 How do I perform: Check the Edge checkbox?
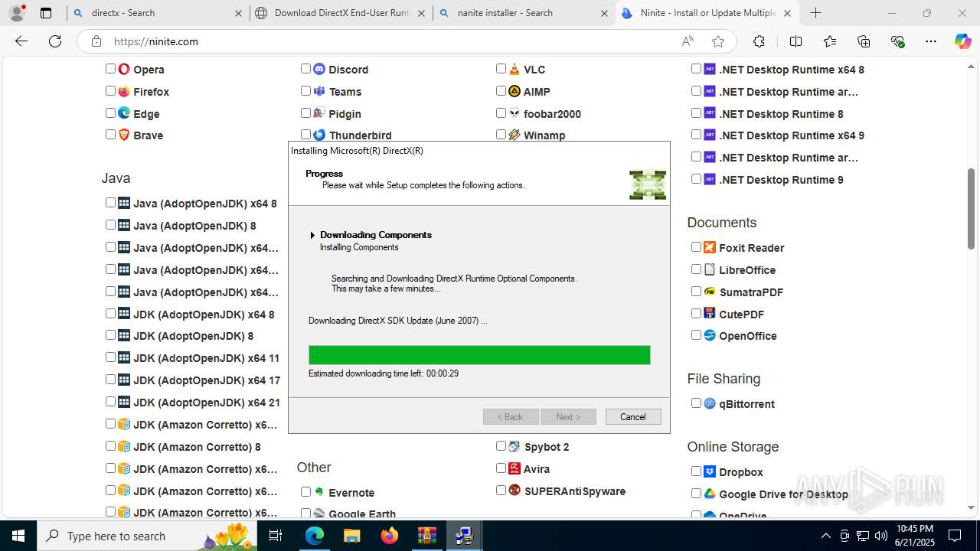(x=110, y=112)
